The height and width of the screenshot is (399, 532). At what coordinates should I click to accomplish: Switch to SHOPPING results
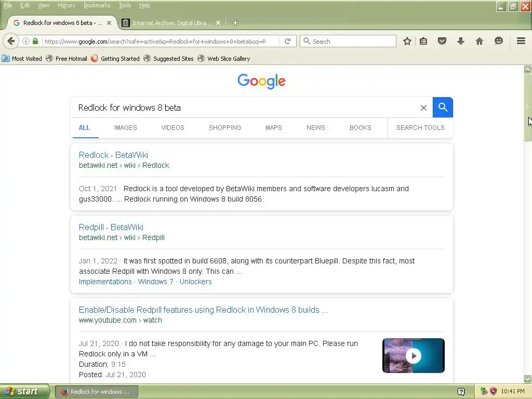(x=225, y=128)
